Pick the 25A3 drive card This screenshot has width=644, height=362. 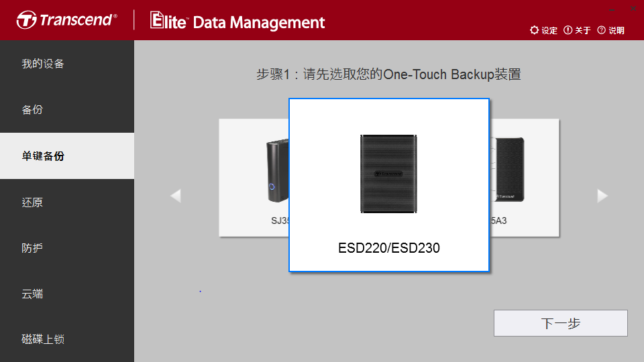525,178
